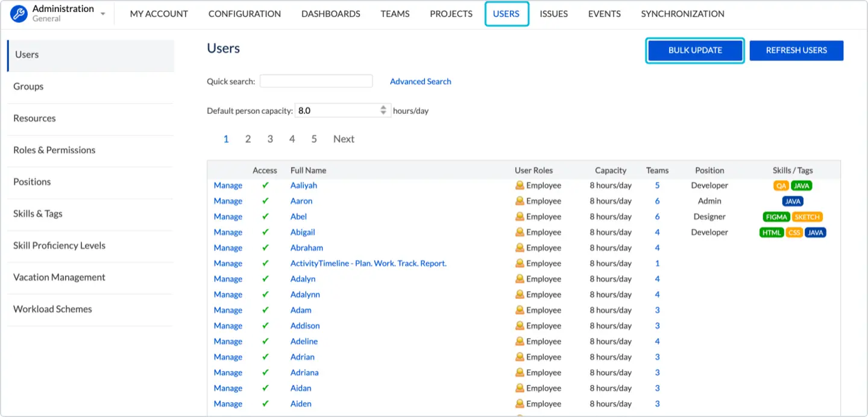Click the Administration wrench icon
Screen dimensions: 868x417
coord(19,13)
